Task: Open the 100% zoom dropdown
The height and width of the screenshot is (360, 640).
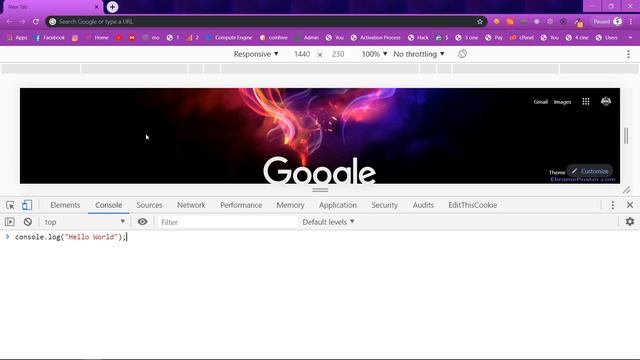Action: [x=374, y=54]
